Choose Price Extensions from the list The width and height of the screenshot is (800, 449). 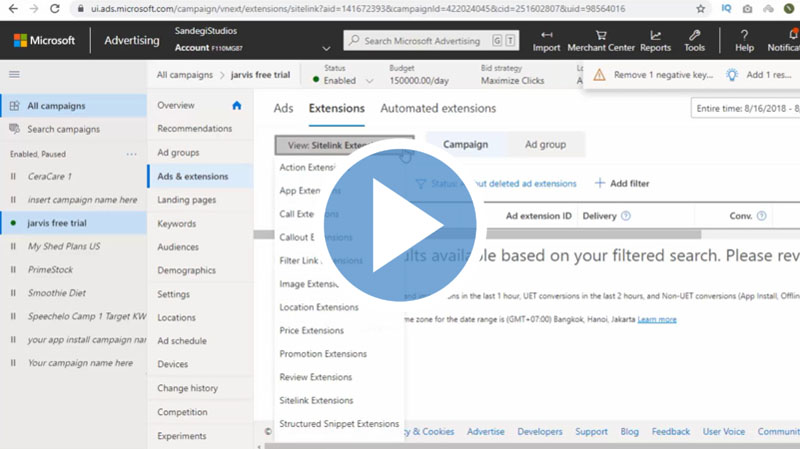(x=312, y=331)
